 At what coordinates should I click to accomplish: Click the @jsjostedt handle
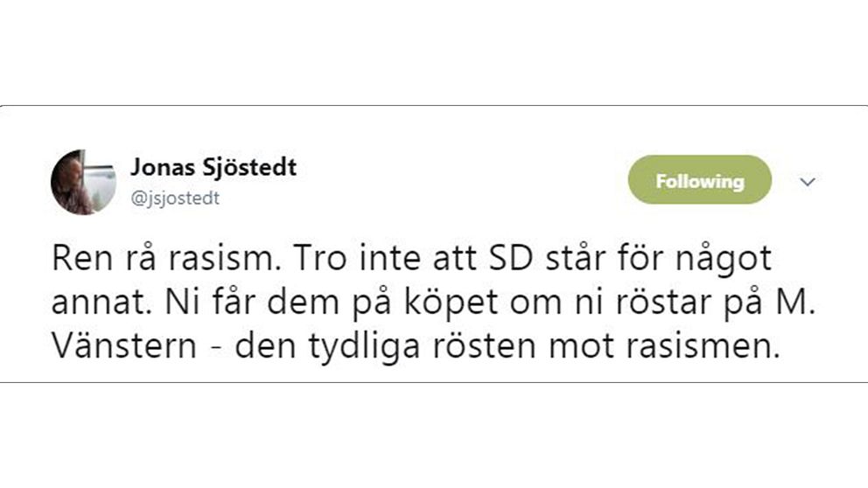click(x=175, y=198)
